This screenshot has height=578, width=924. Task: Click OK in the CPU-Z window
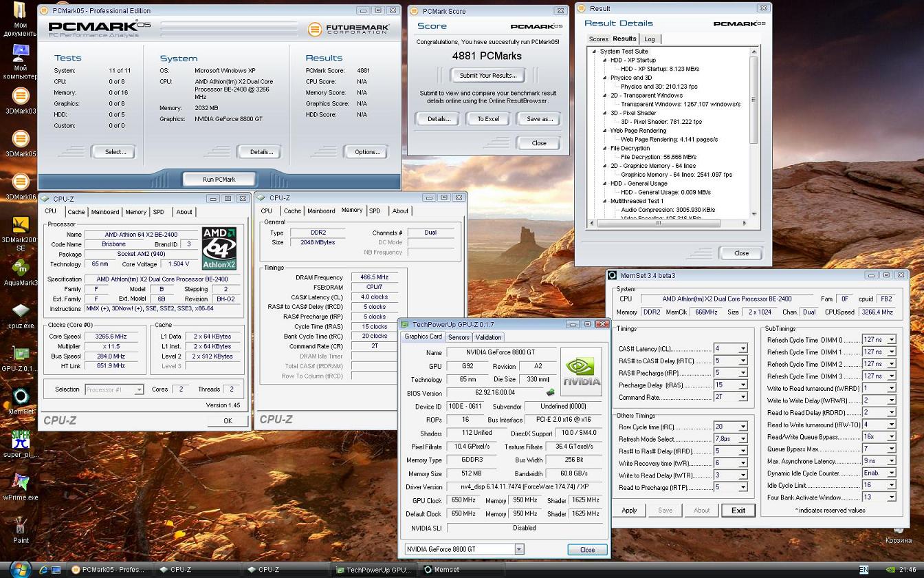[x=228, y=420]
